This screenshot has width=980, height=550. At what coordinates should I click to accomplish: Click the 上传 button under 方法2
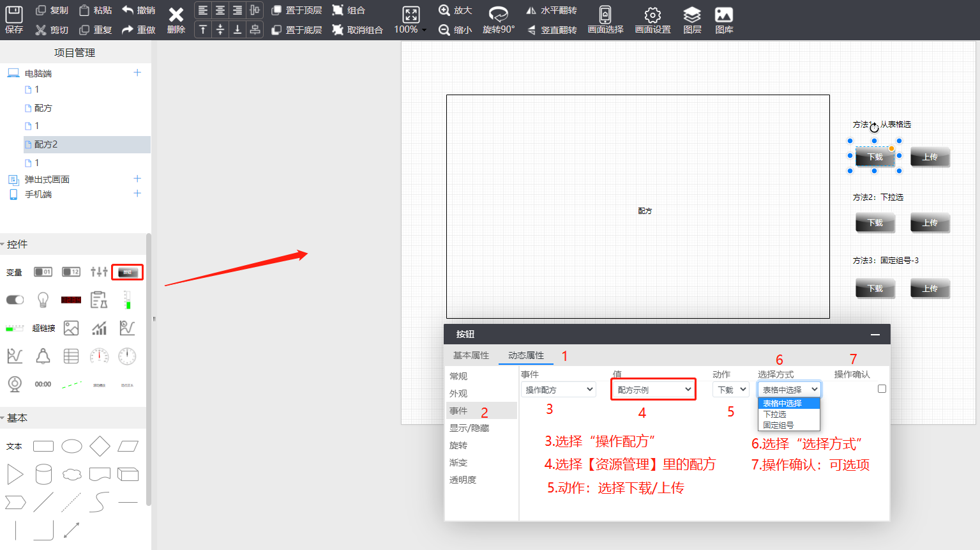pyautogui.click(x=930, y=223)
